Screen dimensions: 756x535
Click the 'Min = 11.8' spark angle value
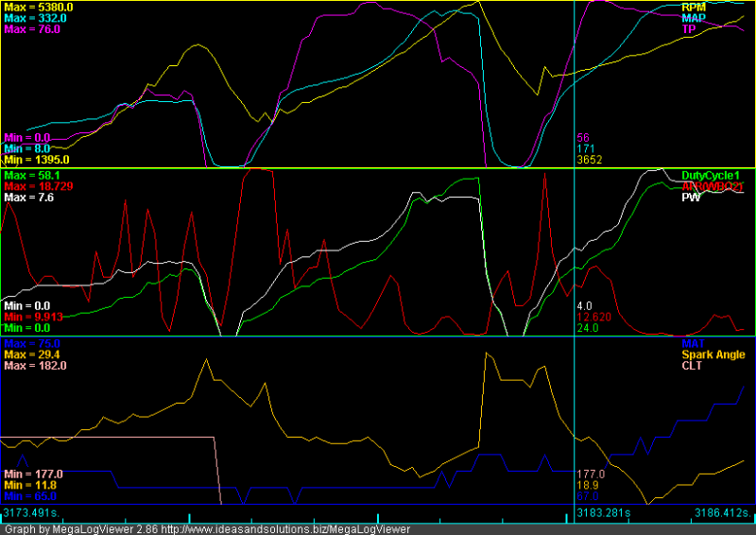[x=30, y=486]
